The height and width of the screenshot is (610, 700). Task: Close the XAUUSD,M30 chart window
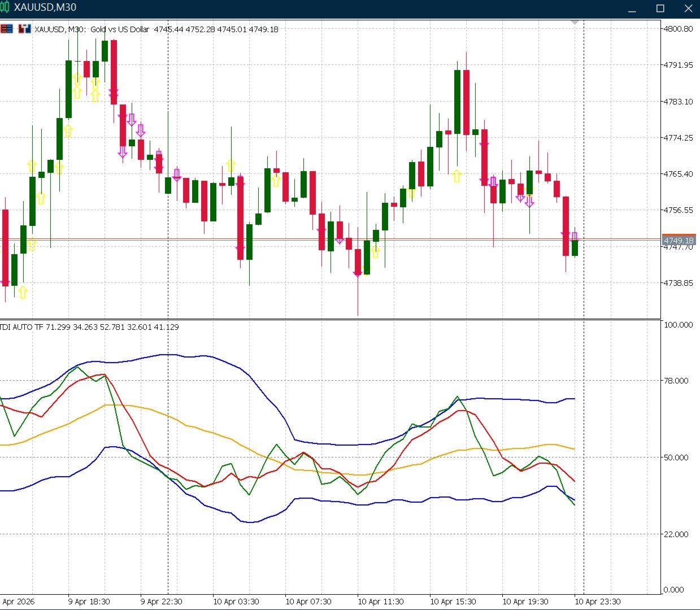pyautogui.click(x=688, y=8)
